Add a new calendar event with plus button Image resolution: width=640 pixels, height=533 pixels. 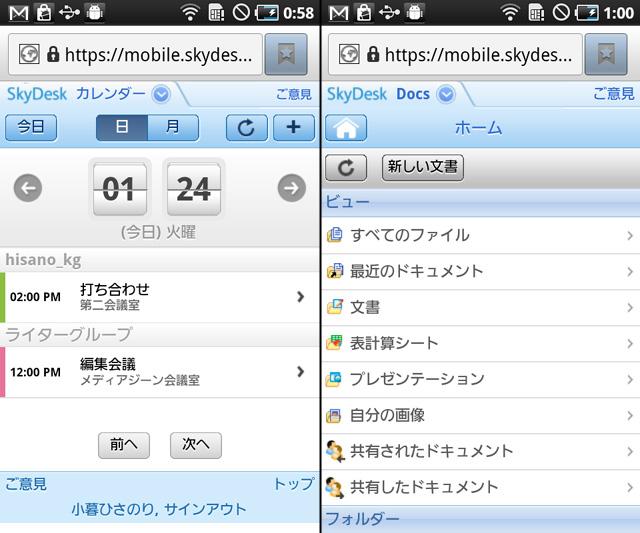pyautogui.click(x=294, y=127)
